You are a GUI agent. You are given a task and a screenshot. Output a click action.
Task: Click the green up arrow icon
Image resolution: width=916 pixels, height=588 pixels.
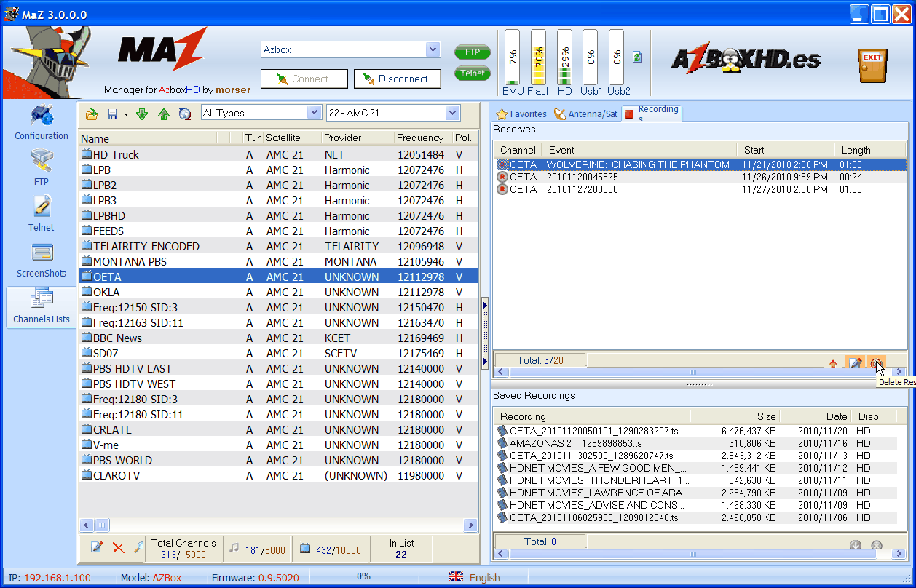coord(164,114)
